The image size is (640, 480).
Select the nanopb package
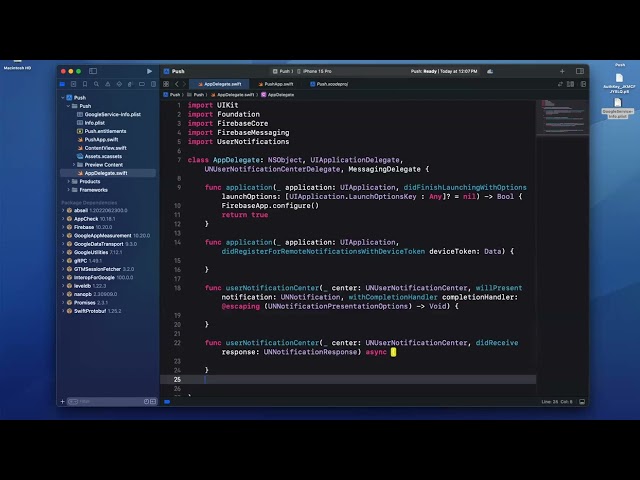92,294
